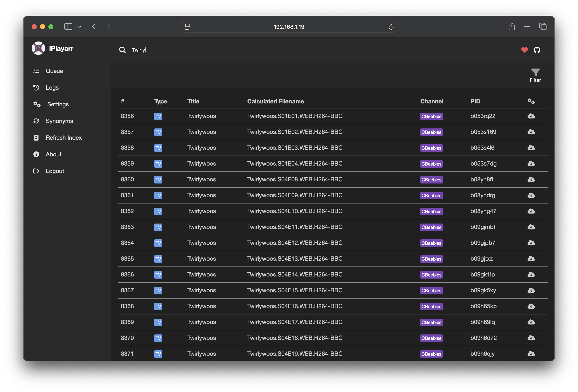Click the table column settings gears icon
578x392 pixels.
[531, 101]
